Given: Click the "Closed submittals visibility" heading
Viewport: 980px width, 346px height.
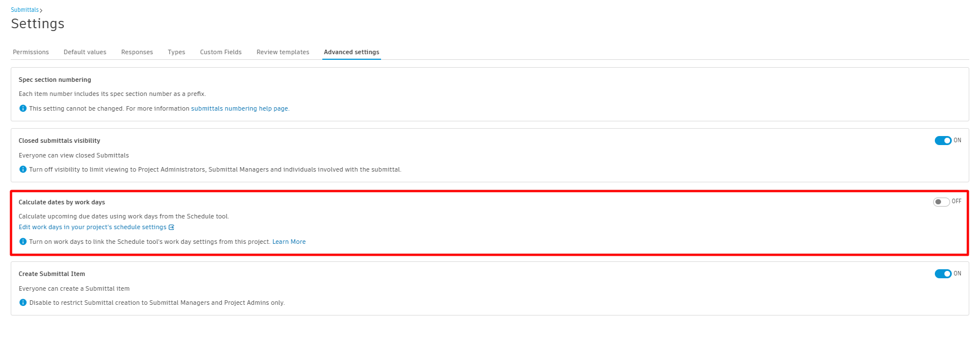Looking at the screenshot, I should [x=59, y=141].
